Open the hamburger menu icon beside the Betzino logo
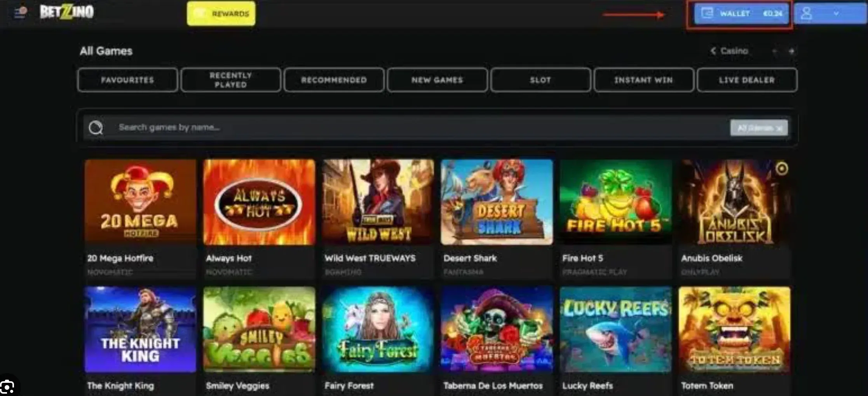The height and width of the screenshot is (396, 868). (20, 12)
